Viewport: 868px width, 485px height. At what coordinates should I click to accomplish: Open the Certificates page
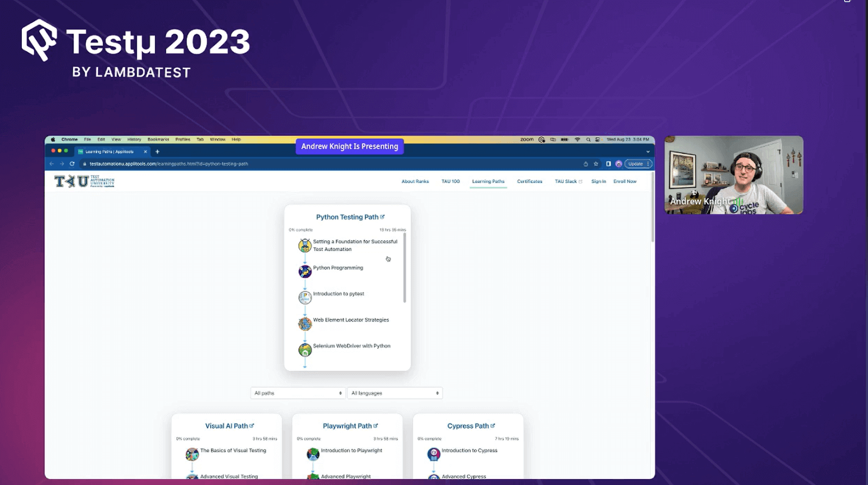529,181
